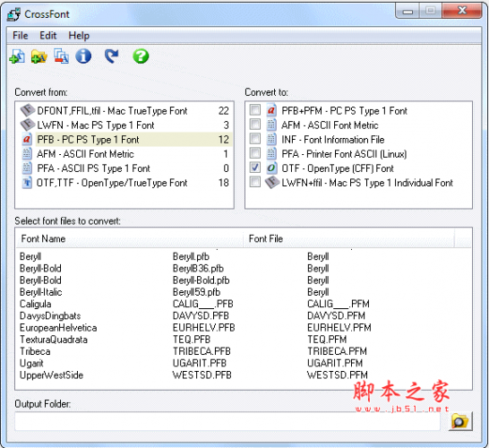Enable INF Font Information File checkbox
489x448 pixels.
click(x=255, y=139)
